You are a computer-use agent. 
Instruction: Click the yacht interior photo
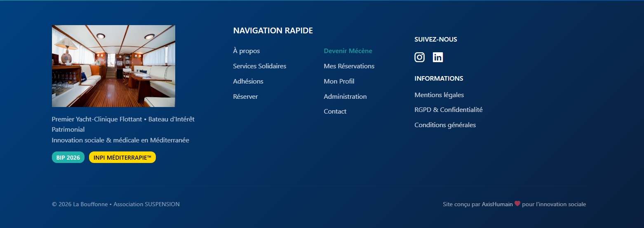click(x=113, y=66)
